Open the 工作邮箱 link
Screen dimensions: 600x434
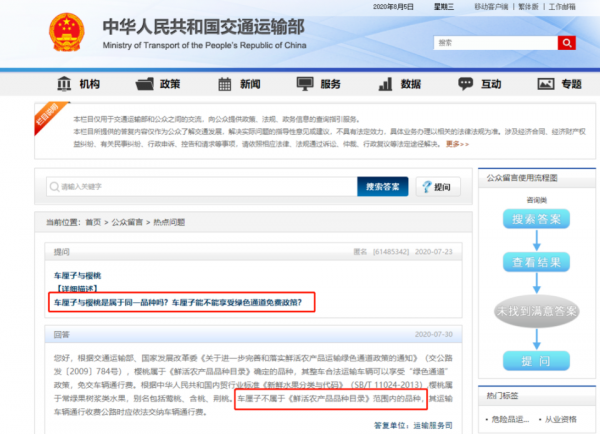pos(562,7)
